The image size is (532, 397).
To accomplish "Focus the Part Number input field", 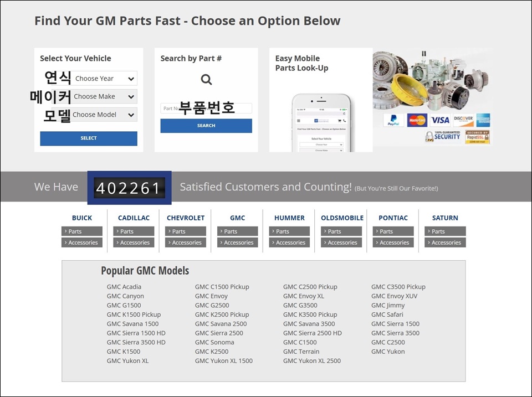I will [206, 108].
